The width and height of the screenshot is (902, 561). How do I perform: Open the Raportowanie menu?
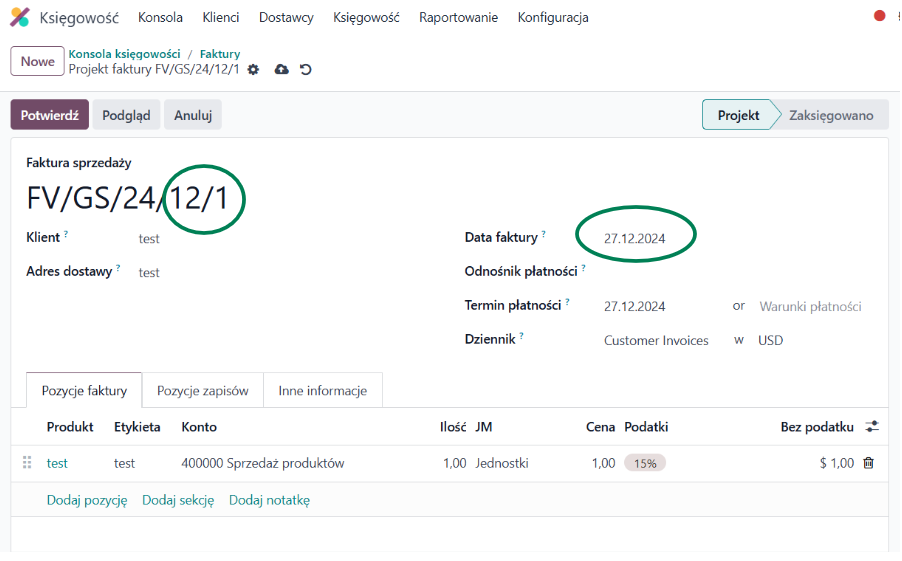pyautogui.click(x=458, y=17)
